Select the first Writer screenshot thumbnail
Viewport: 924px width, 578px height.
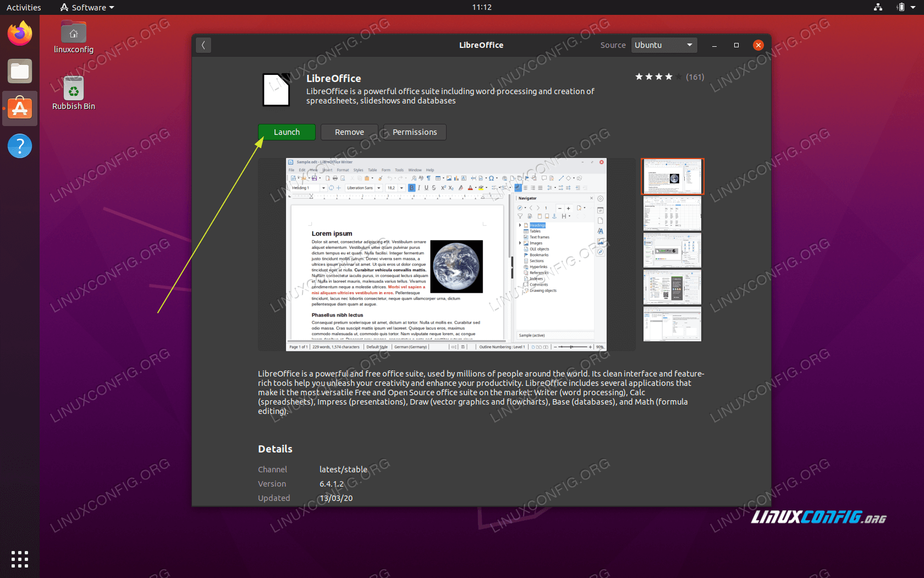672,176
